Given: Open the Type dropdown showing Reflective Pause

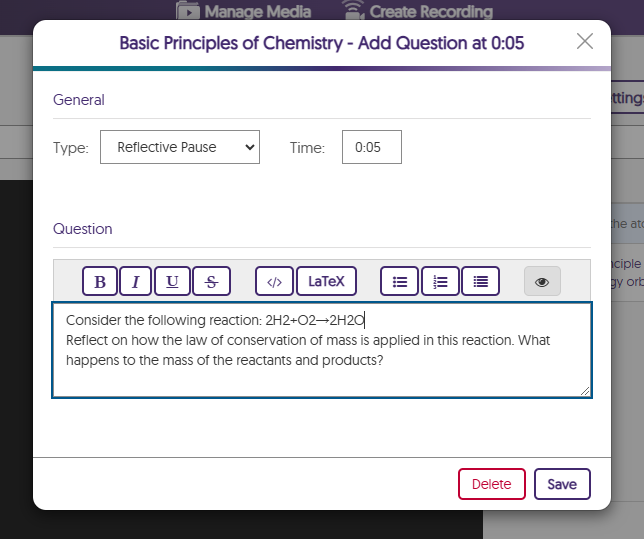Looking at the screenshot, I should (x=180, y=147).
